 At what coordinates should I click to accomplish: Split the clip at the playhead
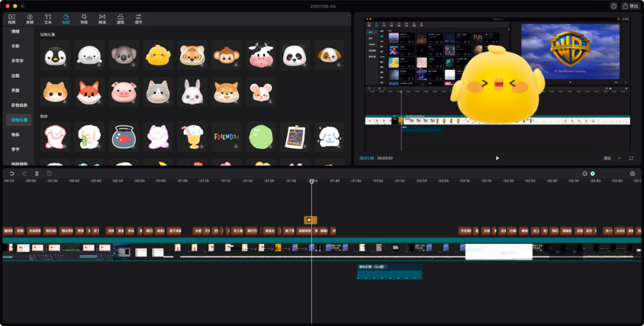click(x=37, y=173)
